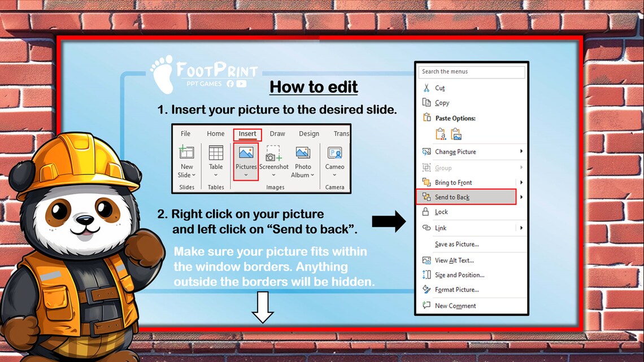Click the Facebook icon in the FootPrint logo

coord(230,84)
